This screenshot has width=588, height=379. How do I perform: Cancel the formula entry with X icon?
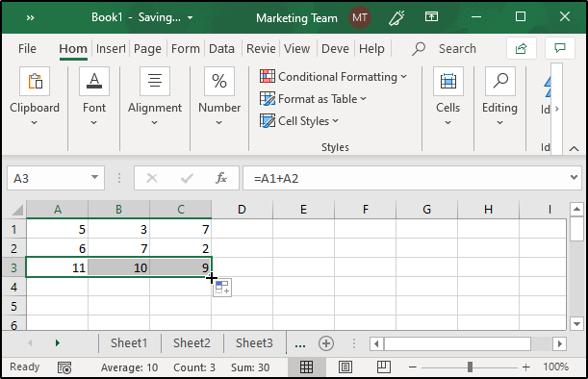click(x=152, y=178)
